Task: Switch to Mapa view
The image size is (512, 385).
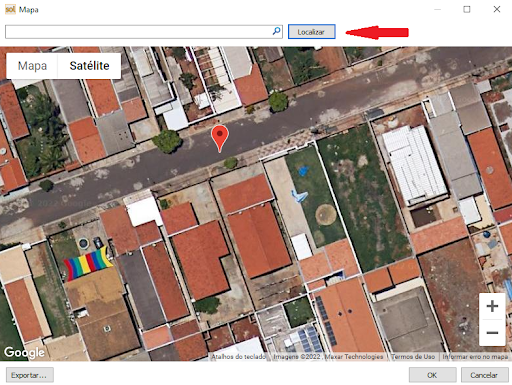Action: pyautogui.click(x=32, y=66)
